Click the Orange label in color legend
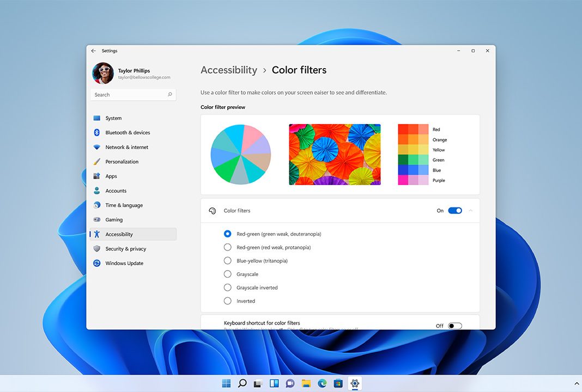Viewport: 582px width, 392px height. pyautogui.click(x=439, y=140)
